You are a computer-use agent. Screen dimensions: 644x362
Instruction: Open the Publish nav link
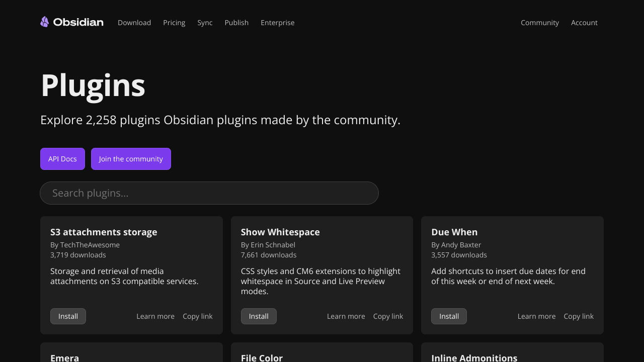[x=236, y=23]
